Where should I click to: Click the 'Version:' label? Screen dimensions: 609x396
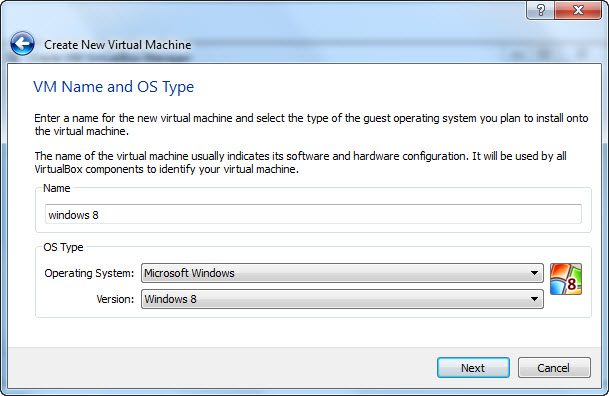[x=115, y=299]
